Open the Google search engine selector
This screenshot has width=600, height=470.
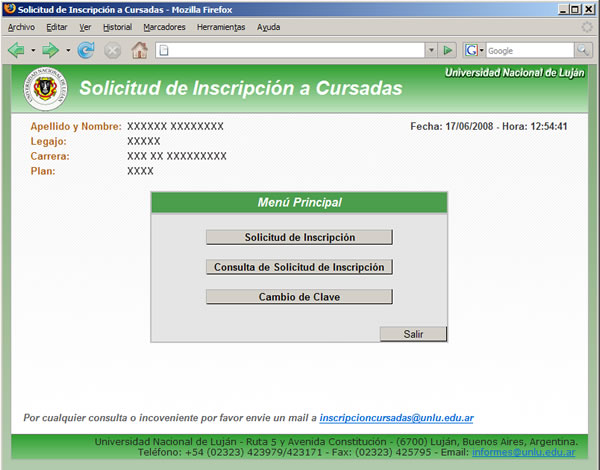click(x=475, y=50)
